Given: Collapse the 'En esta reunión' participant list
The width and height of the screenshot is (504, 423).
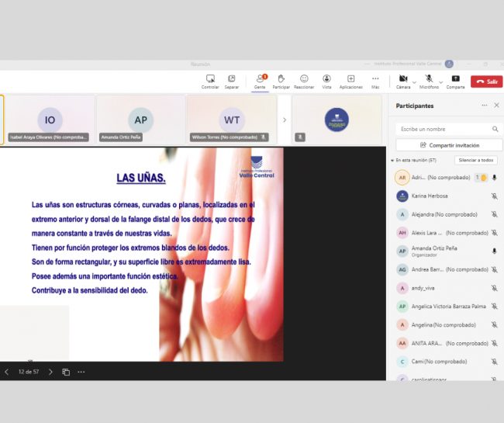Looking at the screenshot, I should point(392,160).
